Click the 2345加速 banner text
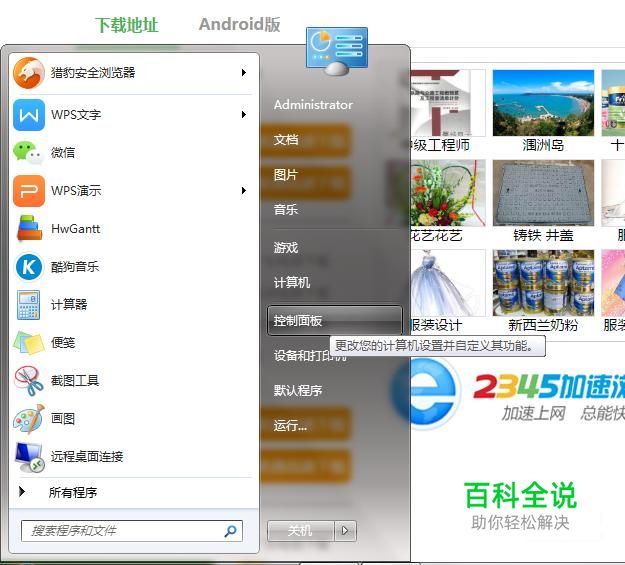The width and height of the screenshot is (625, 565). tap(549, 386)
